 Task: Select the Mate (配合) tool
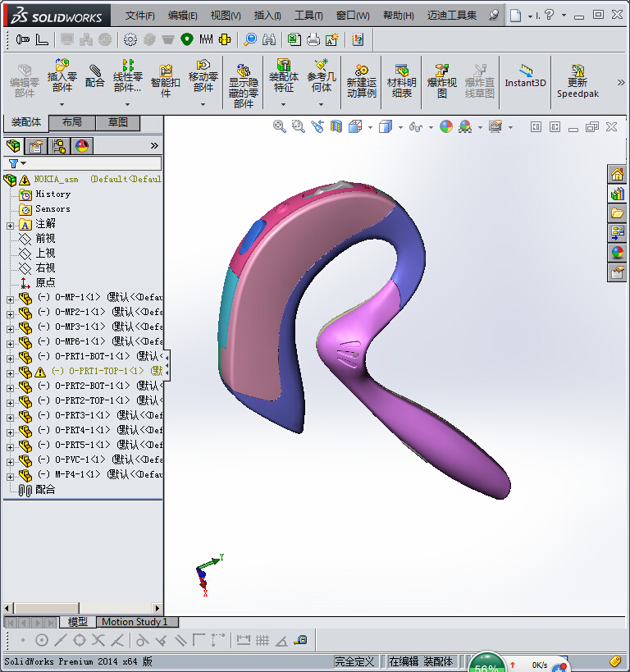(x=94, y=75)
